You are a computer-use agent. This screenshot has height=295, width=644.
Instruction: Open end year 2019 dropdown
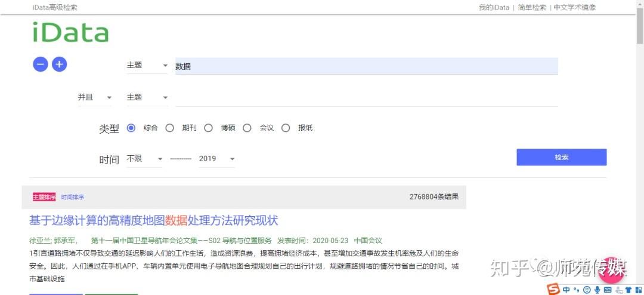click(217, 159)
